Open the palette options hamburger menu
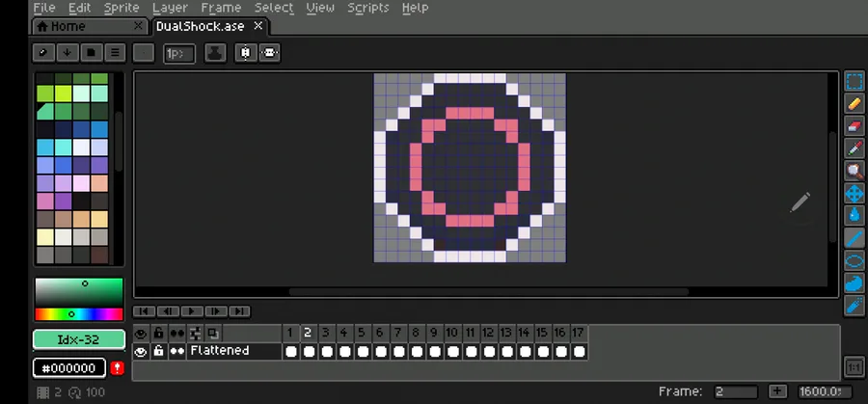Viewport: 868px width, 404px height. pyautogui.click(x=115, y=53)
